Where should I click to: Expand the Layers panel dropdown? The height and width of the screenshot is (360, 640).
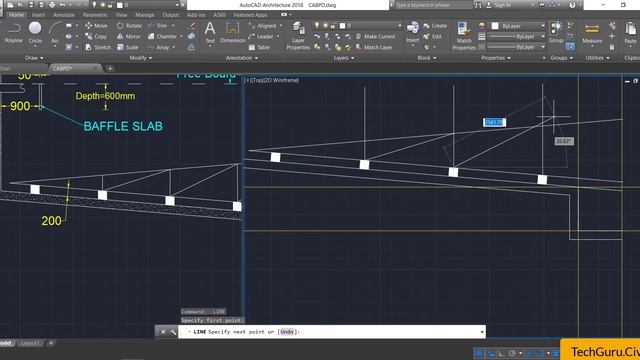coord(344,58)
